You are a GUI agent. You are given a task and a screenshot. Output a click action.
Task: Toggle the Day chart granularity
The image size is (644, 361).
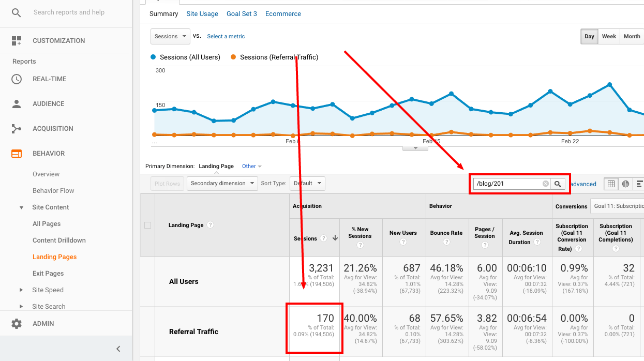pos(589,36)
